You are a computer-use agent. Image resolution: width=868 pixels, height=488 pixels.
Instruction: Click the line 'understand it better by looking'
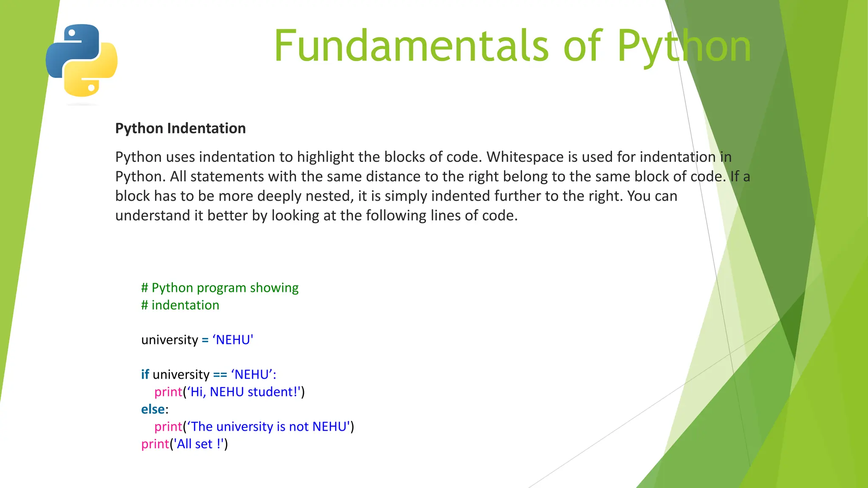pos(317,216)
